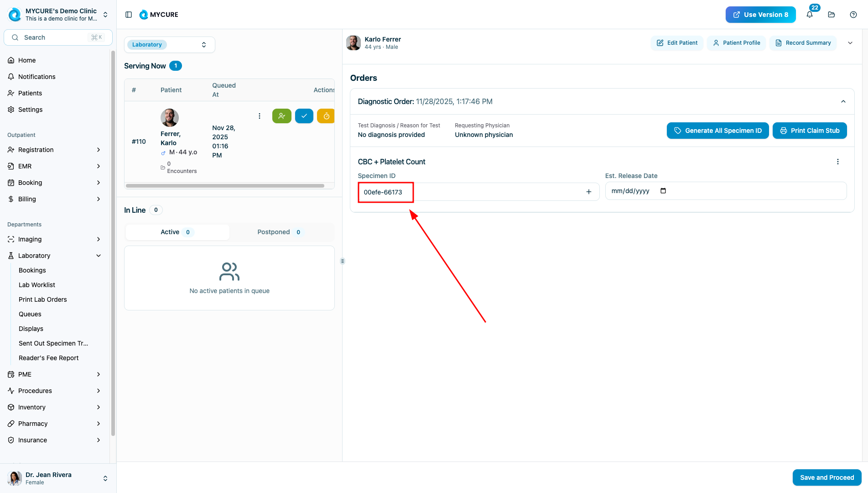The height and width of the screenshot is (493, 868).
Task: Open the calendar picker for Est. Release Date
Action: pos(663,191)
